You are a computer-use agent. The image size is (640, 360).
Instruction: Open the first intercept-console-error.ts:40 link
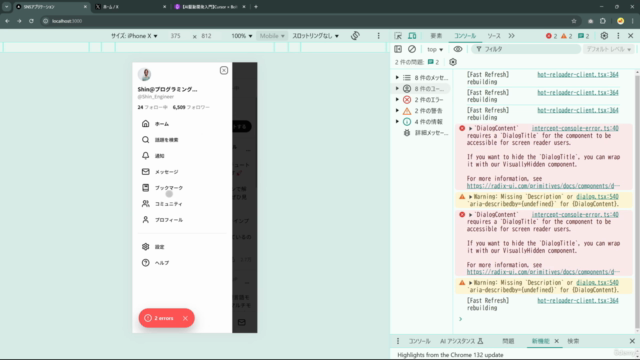click(x=575, y=128)
